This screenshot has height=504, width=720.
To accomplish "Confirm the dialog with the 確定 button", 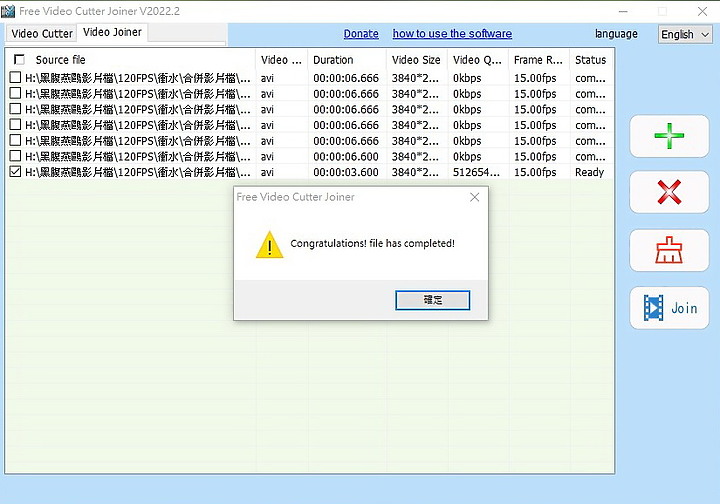I will [433, 300].
